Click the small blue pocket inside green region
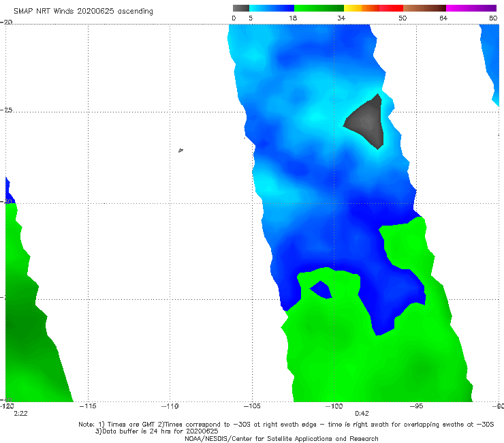 point(321,290)
